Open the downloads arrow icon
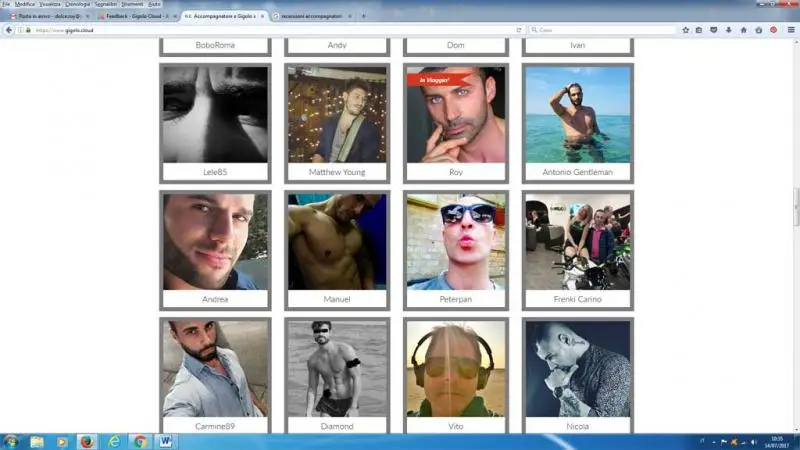This screenshot has width=800, height=450. point(728,30)
